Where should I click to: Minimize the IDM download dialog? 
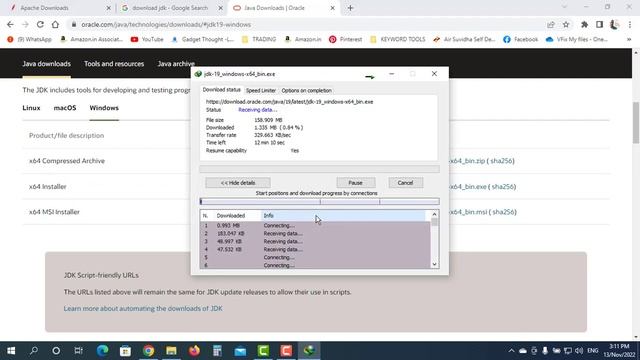pos(391,74)
